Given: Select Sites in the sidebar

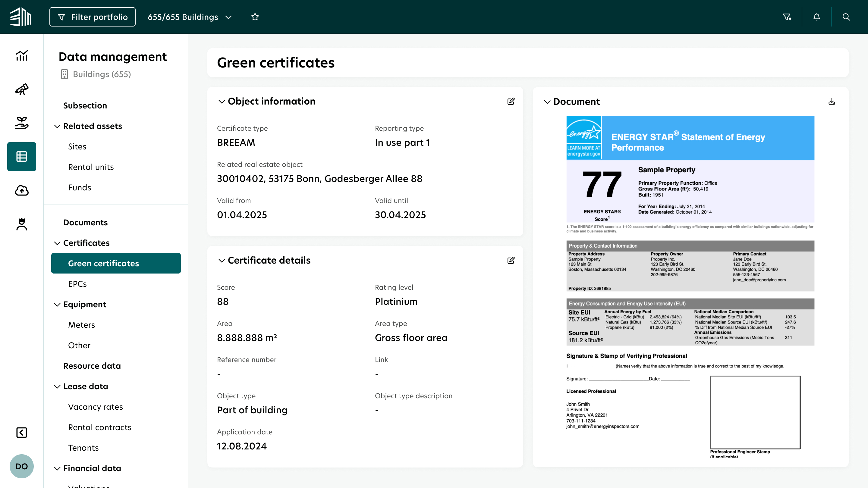Looking at the screenshot, I should tap(77, 146).
